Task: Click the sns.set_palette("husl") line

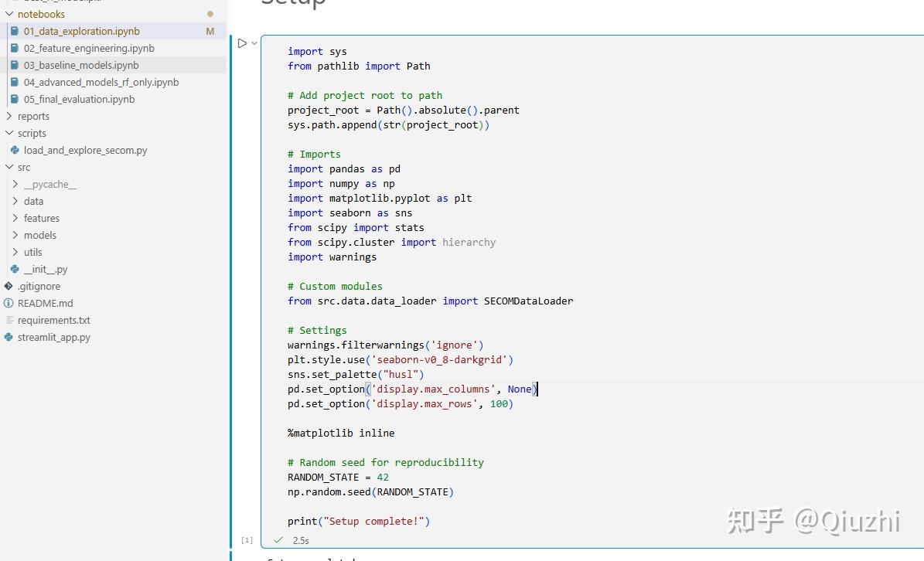Action: point(356,375)
